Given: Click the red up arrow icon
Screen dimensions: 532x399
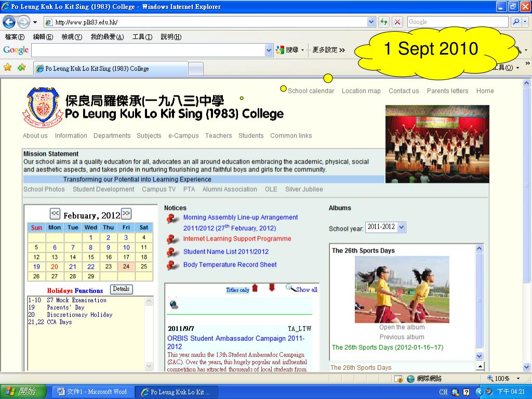Looking at the screenshot, I should click(255, 288).
